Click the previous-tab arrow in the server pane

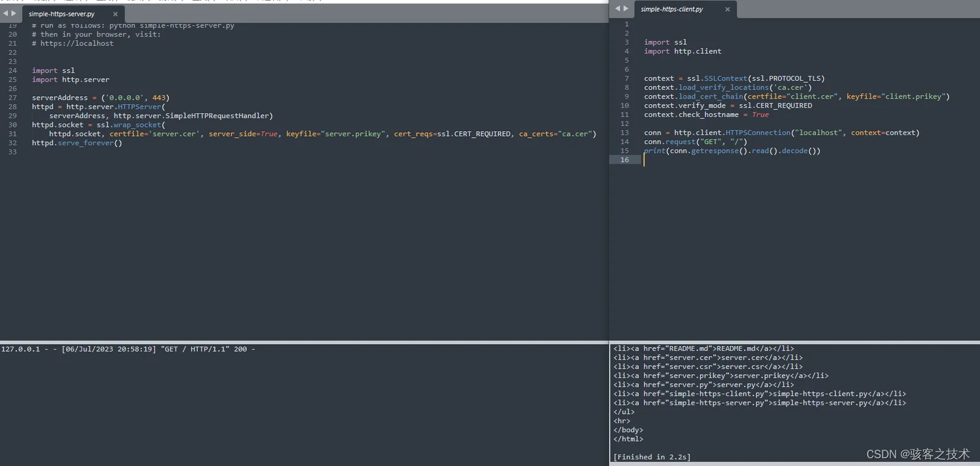click(x=6, y=13)
